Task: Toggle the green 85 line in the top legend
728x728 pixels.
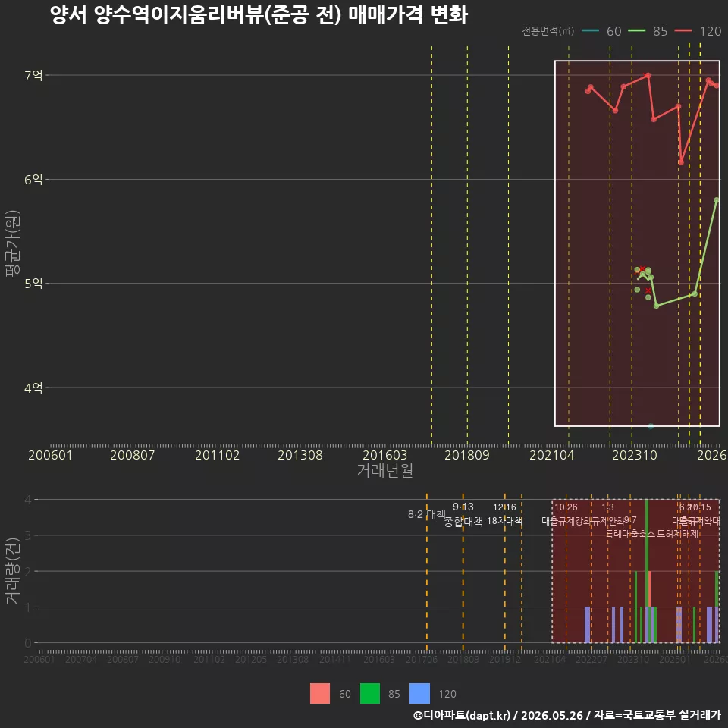Action: click(x=636, y=30)
